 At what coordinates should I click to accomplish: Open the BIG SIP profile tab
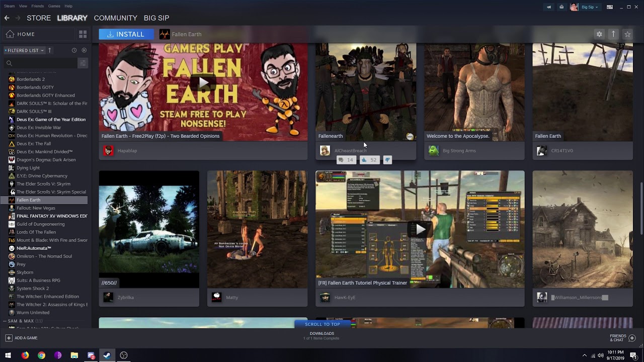(156, 18)
